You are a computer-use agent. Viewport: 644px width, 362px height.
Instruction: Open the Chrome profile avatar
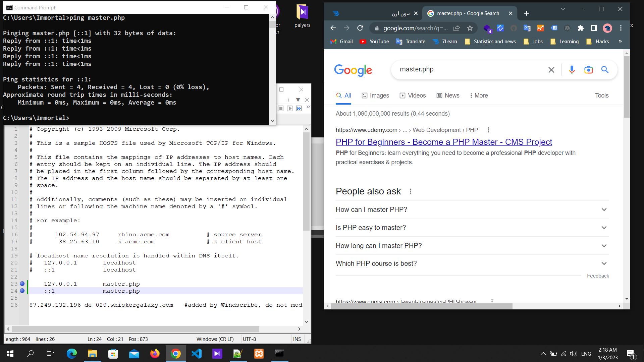coord(607,28)
